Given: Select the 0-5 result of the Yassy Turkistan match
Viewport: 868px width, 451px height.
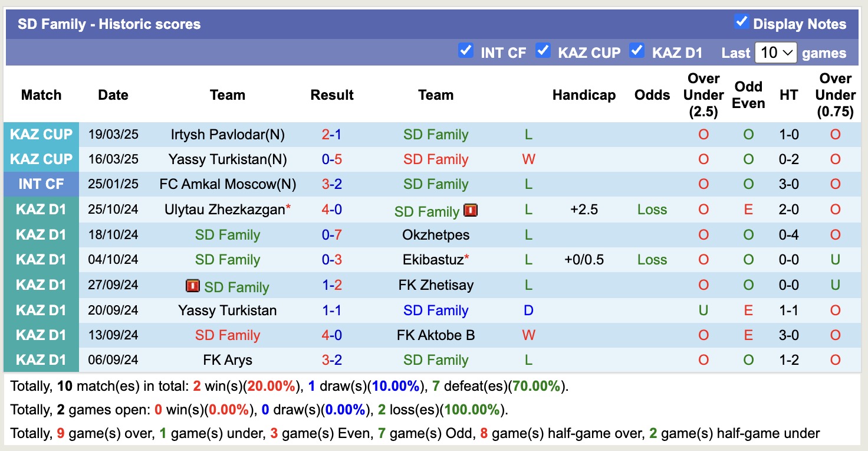Looking at the screenshot, I should 331,159.
